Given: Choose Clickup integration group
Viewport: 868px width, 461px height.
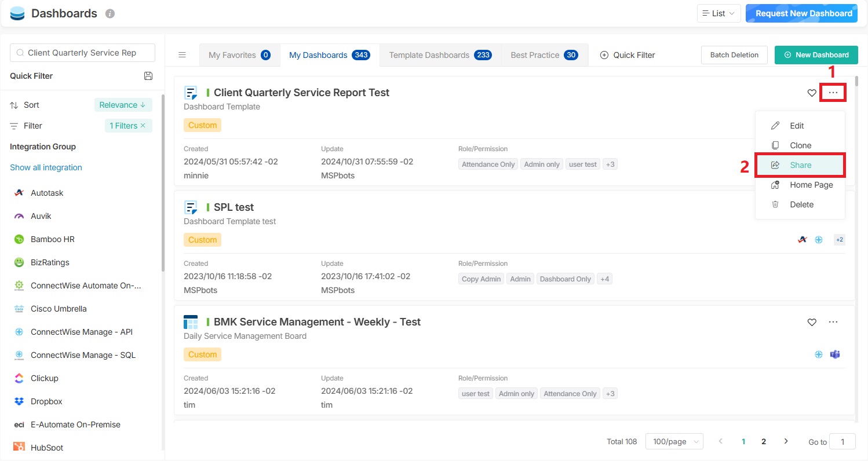Looking at the screenshot, I should [44, 378].
